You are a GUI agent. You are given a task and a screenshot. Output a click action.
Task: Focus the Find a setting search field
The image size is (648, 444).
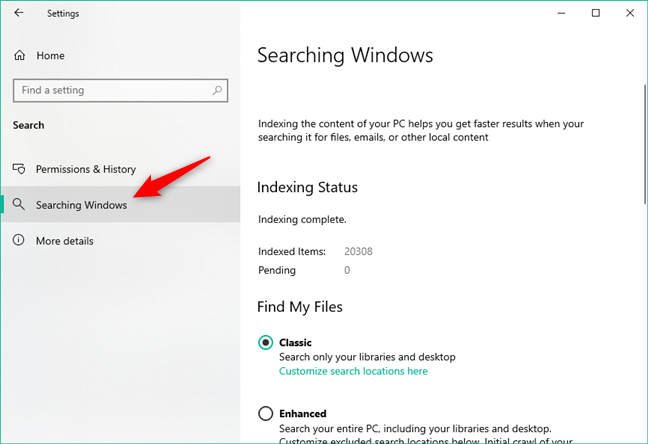click(x=120, y=90)
